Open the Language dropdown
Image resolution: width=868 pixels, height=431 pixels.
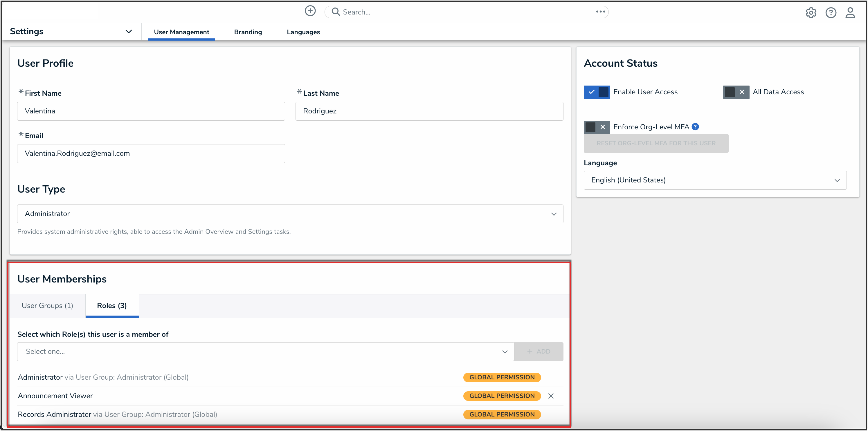point(715,180)
